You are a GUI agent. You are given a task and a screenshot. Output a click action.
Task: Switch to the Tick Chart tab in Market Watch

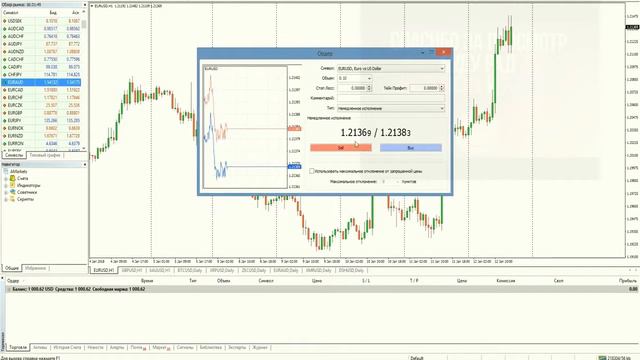tap(45, 156)
